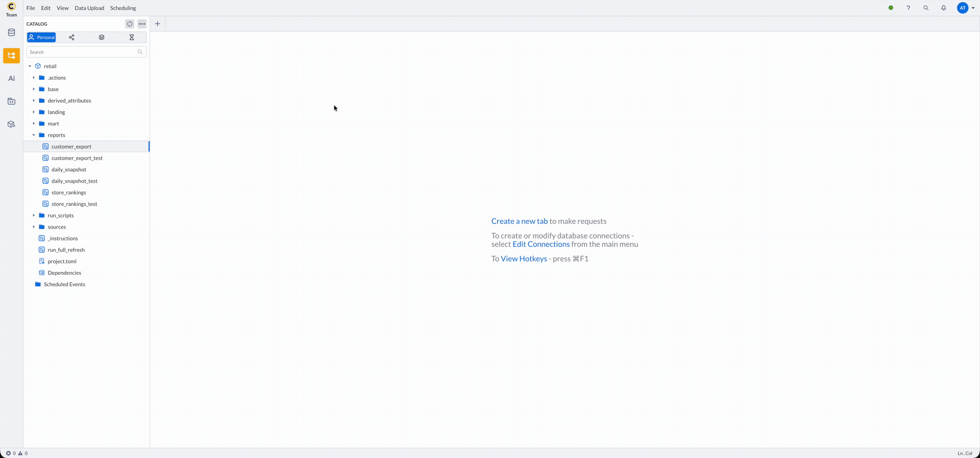The height and width of the screenshot is (458, 980).
Task: Open the code snippets folder icon in sidebar
Action: tap(11, 101)
